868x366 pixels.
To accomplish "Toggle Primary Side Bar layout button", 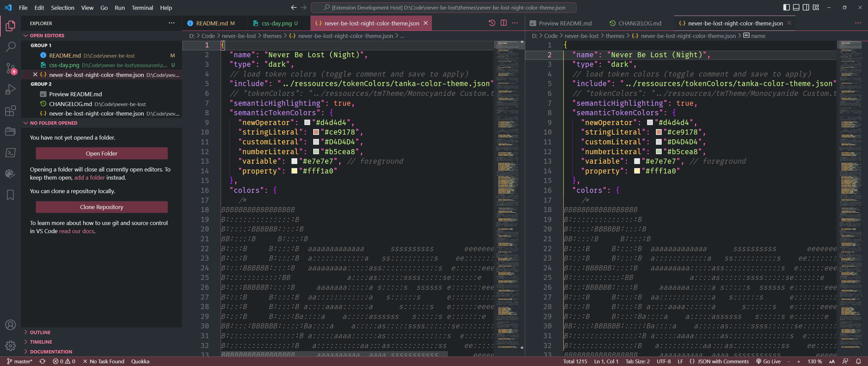I will 786,7.
